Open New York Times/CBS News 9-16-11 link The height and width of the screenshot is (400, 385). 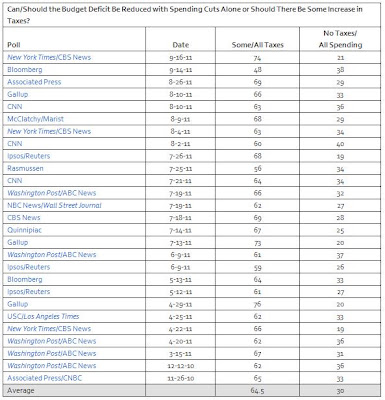49,57
